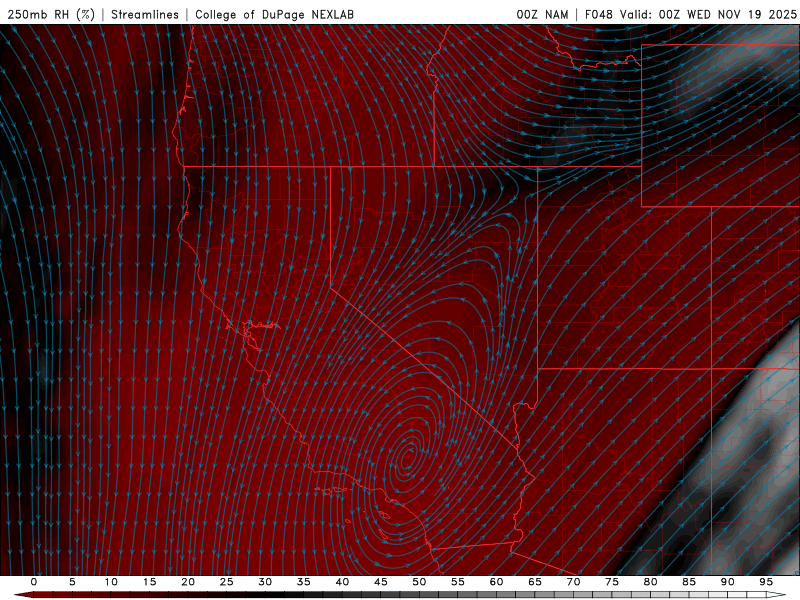Image resolution: width=800 pixels, height=600 pixels.
Task: Click the '95' label on color scale
Action: [766, 582]
